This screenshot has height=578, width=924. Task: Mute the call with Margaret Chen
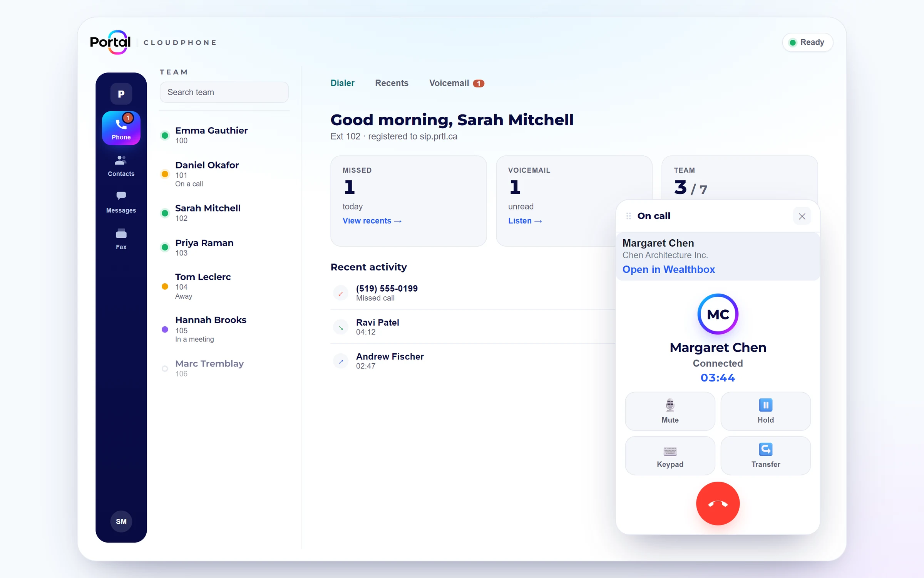pos(670,411)
